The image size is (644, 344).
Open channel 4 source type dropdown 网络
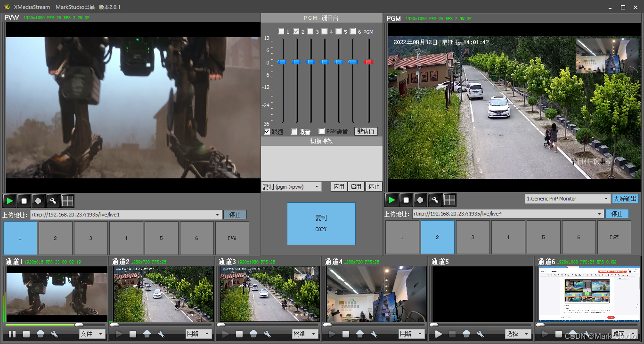pos(411,334)
